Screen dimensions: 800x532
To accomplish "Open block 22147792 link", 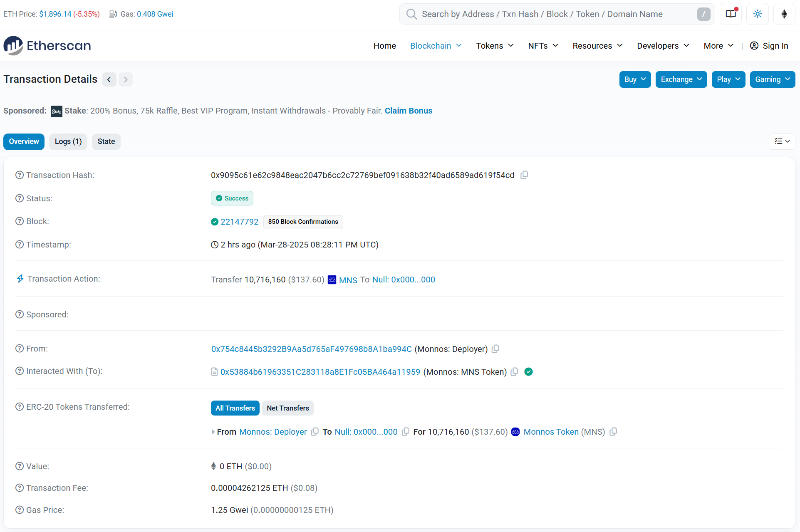I will 240,222.
